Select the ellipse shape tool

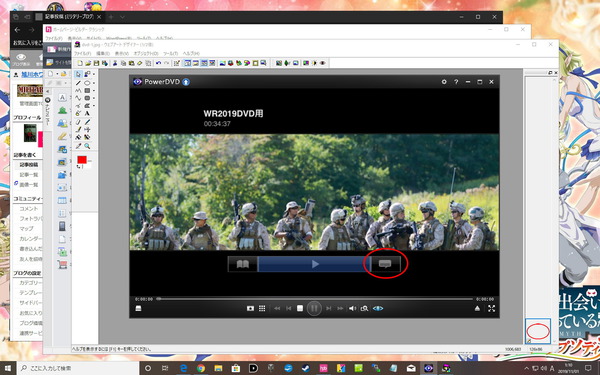[87, 83]
